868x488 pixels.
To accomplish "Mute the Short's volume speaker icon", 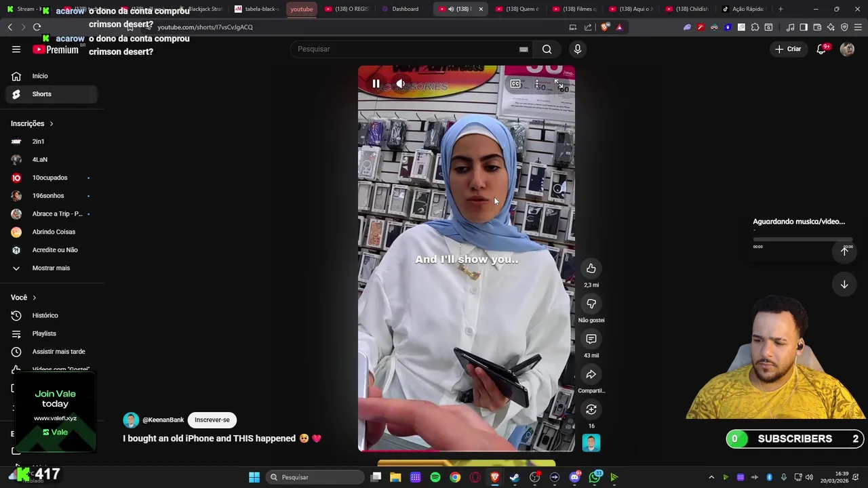I will point(400,84).
